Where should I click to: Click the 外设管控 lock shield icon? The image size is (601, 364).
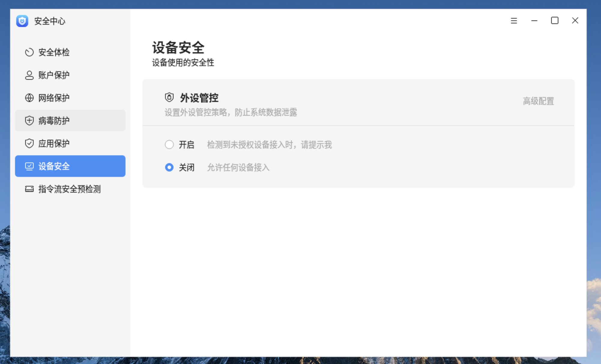(169, 97)
